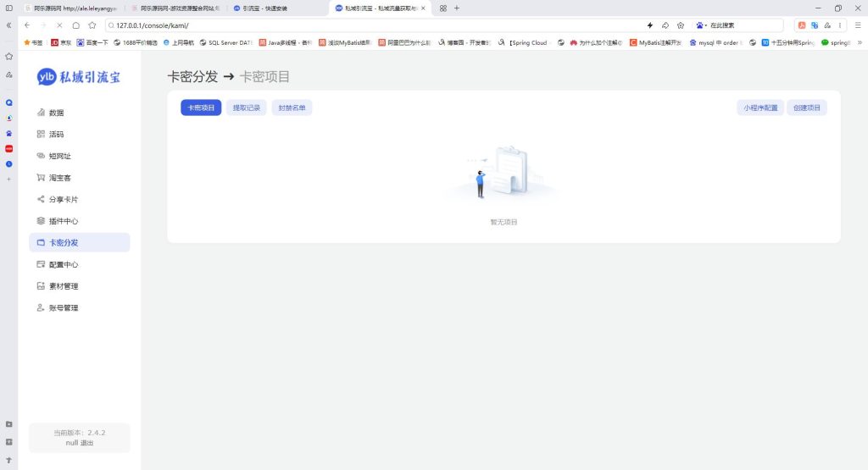Open 分享卡片 via its share icon

pyautogui.click(x=41, y=199)
